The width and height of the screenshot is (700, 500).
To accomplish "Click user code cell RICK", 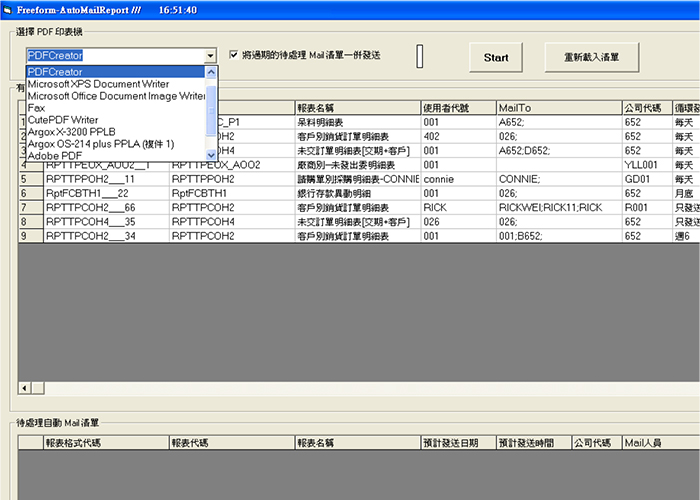I will click(458, 208).
